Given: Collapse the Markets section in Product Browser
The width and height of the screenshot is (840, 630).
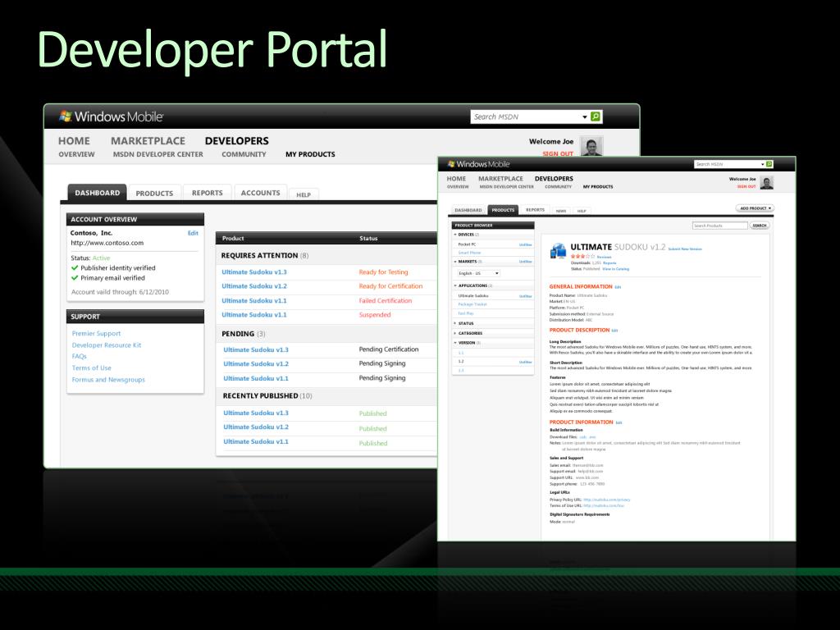Looking at the screenshot, I should [455, 262].
